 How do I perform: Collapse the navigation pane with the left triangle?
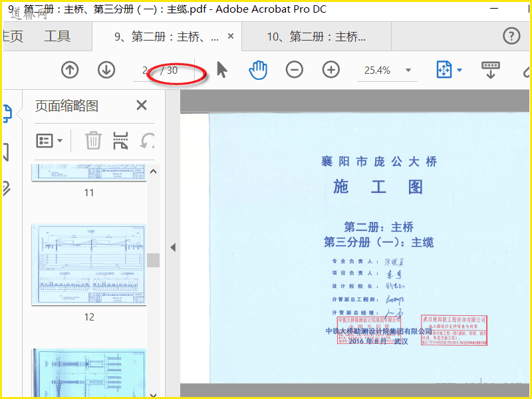173,247
